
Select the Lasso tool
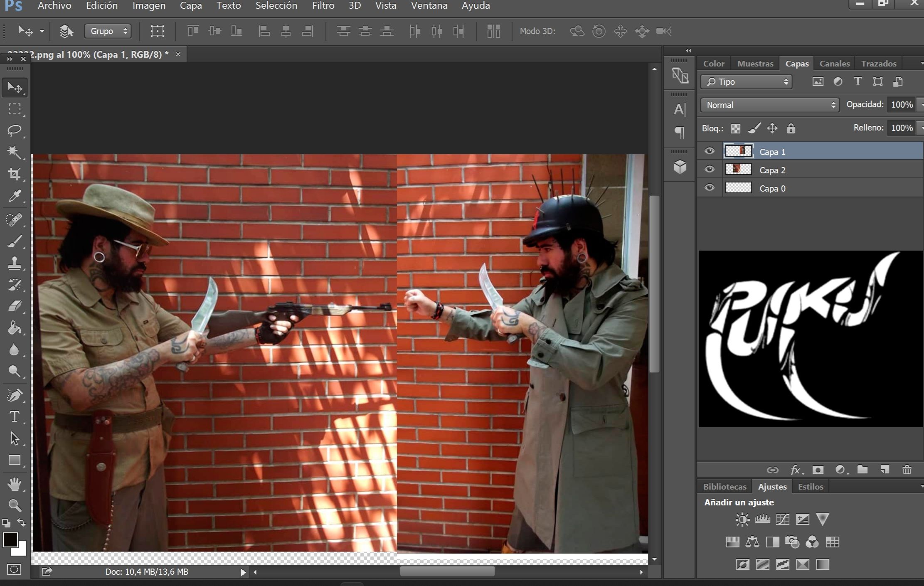tap(15, 130)
